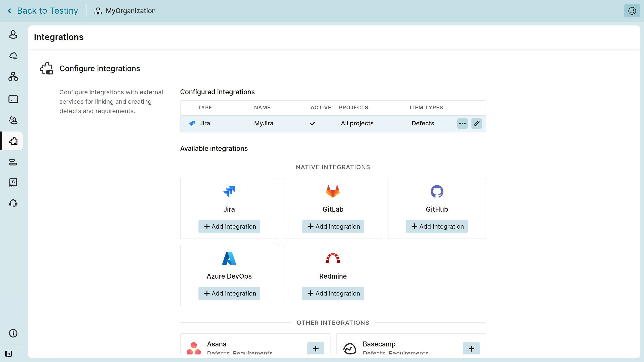Viewport: 644px width, 362px height.
Task: Open the inbox sidebar icon
Action: click(x=13, y=99)
